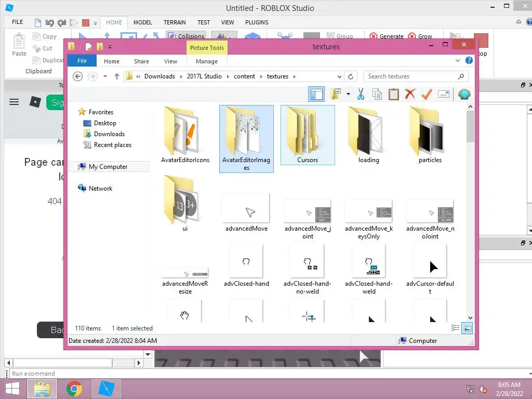Click New file icon in ROBLOX Studio
This screenshot has height=399, width=532.
pyautogui.click(x=37, y=23)
